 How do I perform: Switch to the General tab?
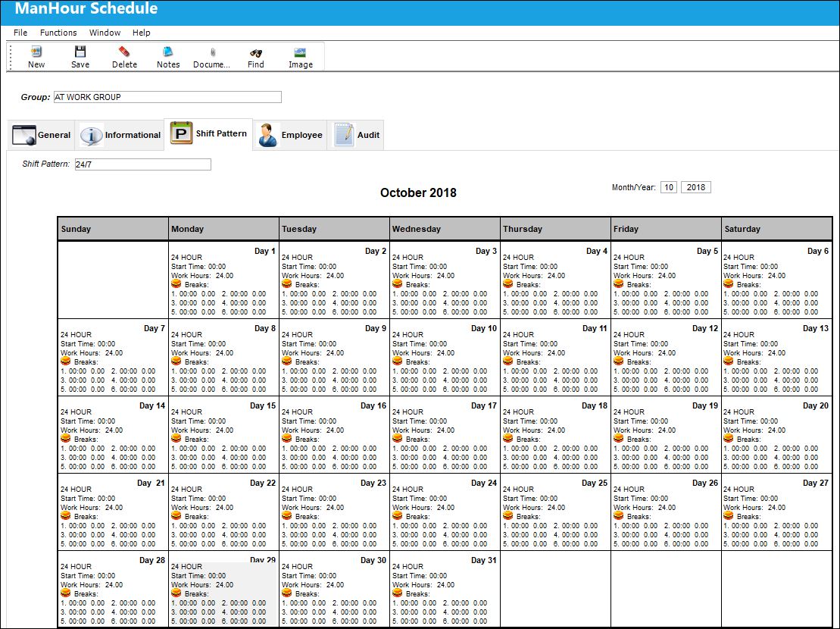click(x=41, y=135)
